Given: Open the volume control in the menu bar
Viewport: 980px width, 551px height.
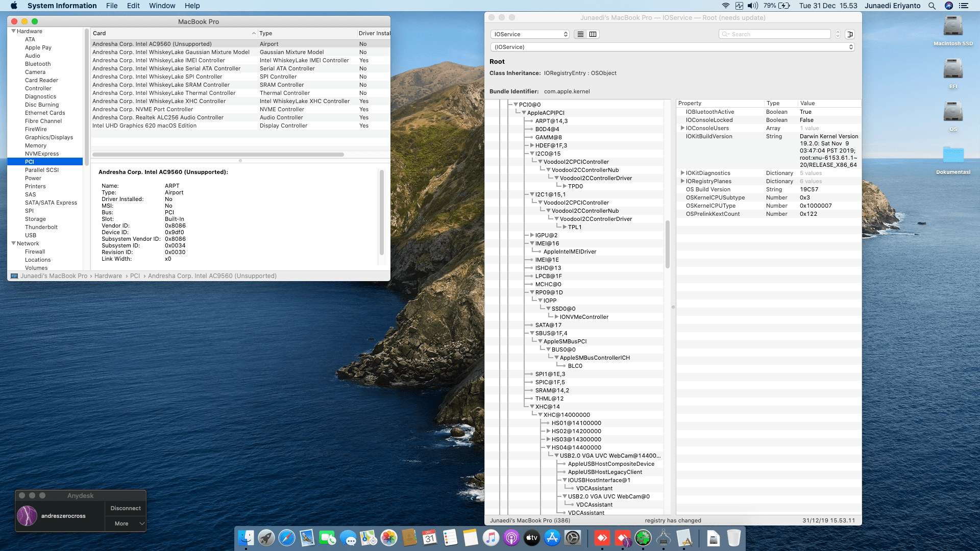Looking at the screenshot, I should pos(752,6).
